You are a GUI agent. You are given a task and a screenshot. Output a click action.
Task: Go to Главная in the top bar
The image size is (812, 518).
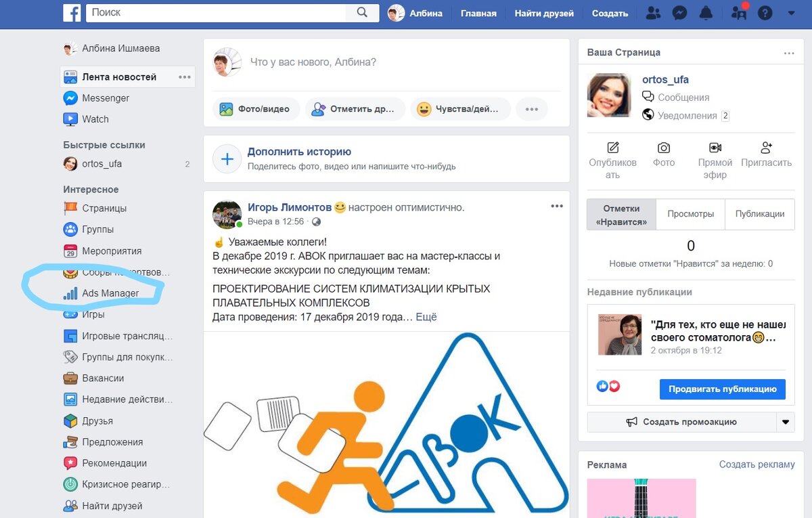tap(478, 13)
